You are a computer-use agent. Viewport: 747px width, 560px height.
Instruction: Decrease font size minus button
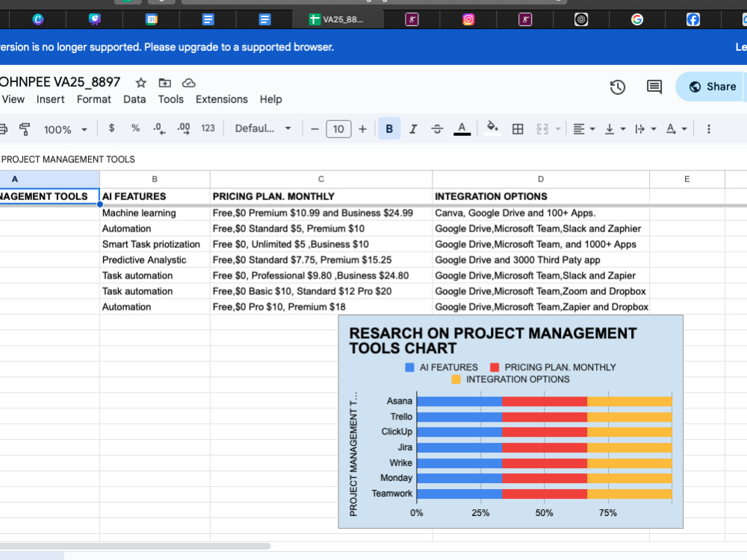coord(314,129)
